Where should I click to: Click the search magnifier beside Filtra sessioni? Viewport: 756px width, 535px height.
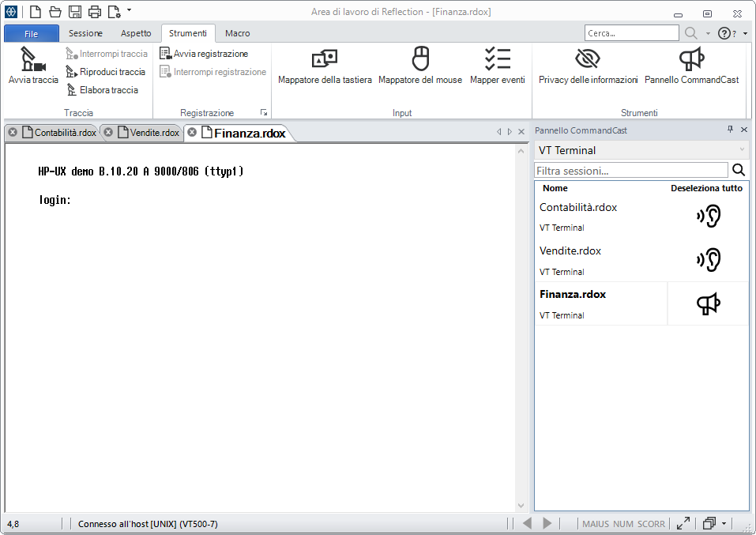pyautogui.click(x=739, y=170)
